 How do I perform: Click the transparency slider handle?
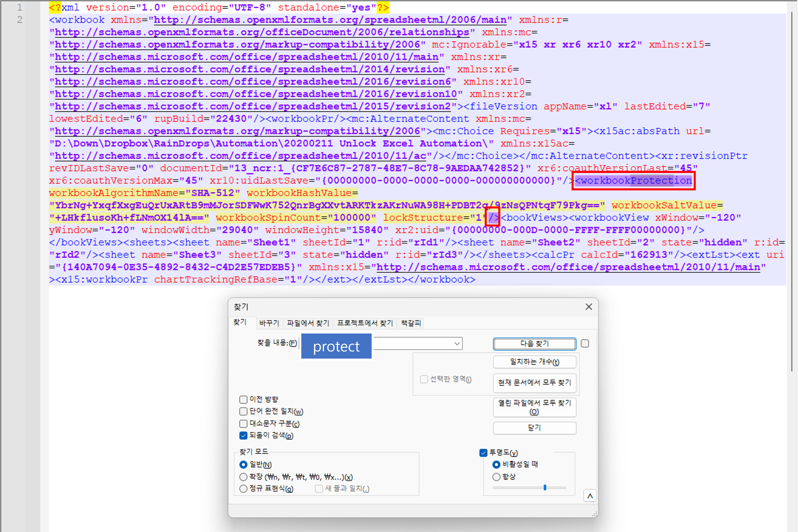545,487
